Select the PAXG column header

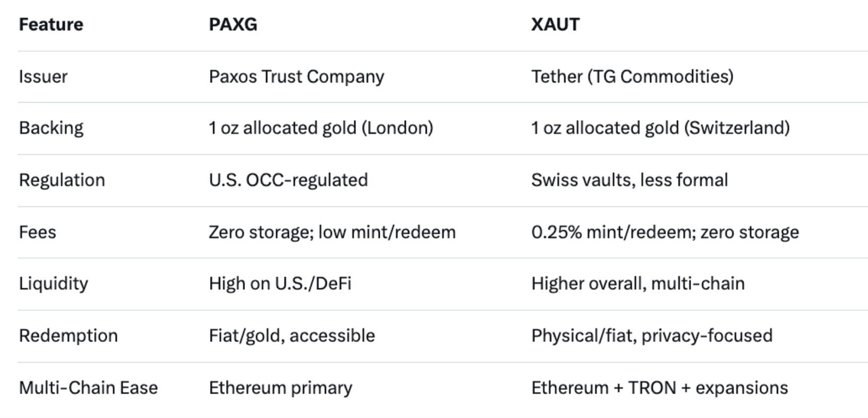233,24
